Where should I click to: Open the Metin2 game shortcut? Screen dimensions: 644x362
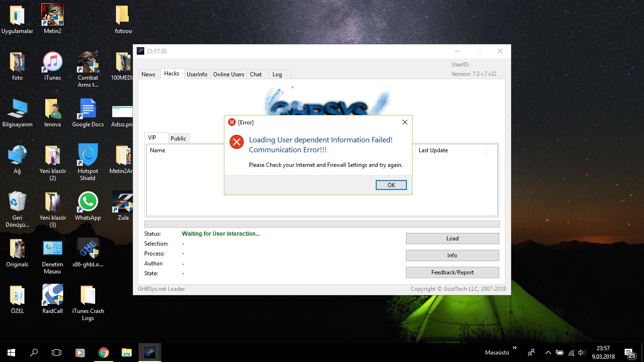click(x=52, y=16)
